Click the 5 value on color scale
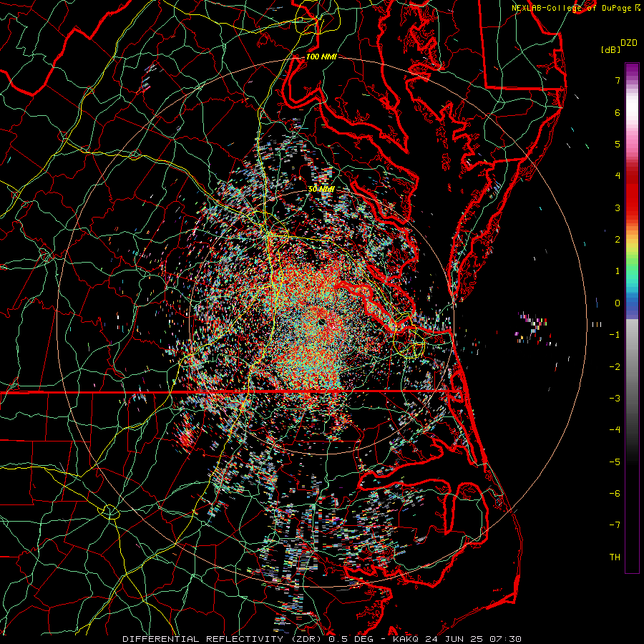The height and width of the screenshot is (644, 644). pyautogui.click(x=618, y=144)
